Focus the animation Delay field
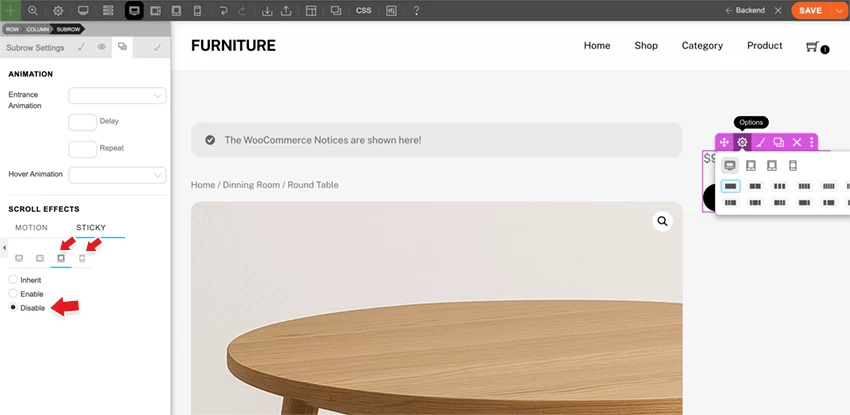 click(x=82, y=122)
